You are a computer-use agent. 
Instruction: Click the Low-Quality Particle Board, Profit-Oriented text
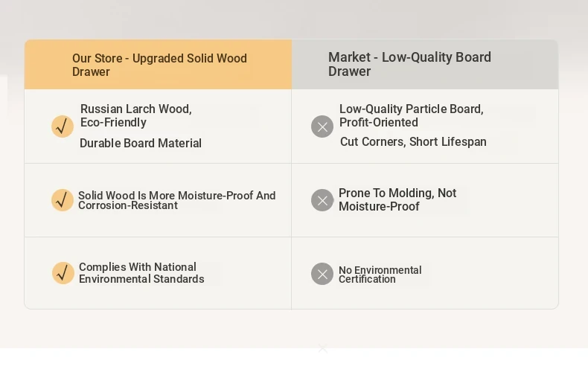pyautogui.click(x=412, y=115)
